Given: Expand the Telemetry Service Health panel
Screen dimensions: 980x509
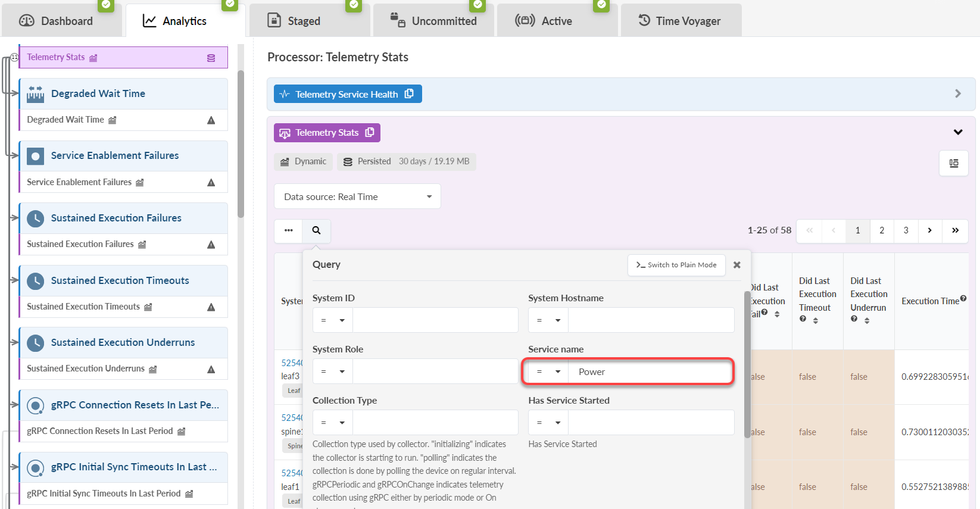Looking at the screenshot, I should [958, 93].
